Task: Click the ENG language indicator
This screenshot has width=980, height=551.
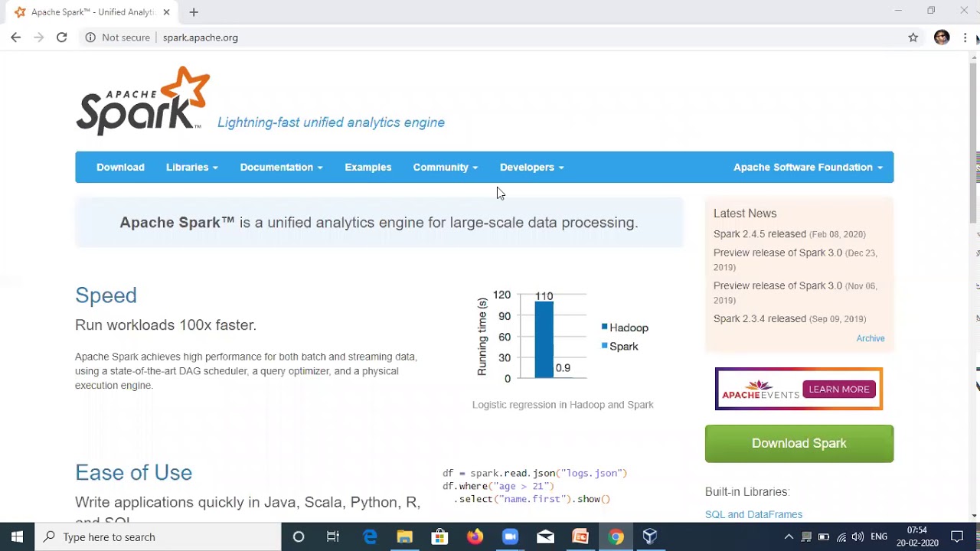Action: (x=880, y=536)
